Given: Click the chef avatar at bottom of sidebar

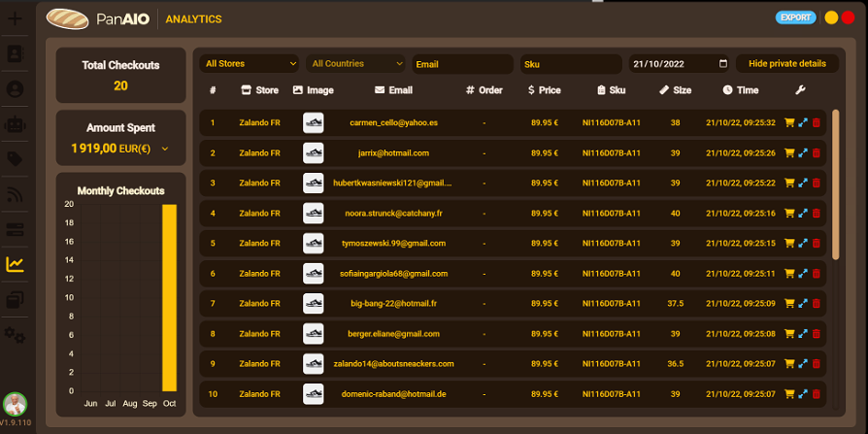Looking at the screenshot, I should 15,404.
